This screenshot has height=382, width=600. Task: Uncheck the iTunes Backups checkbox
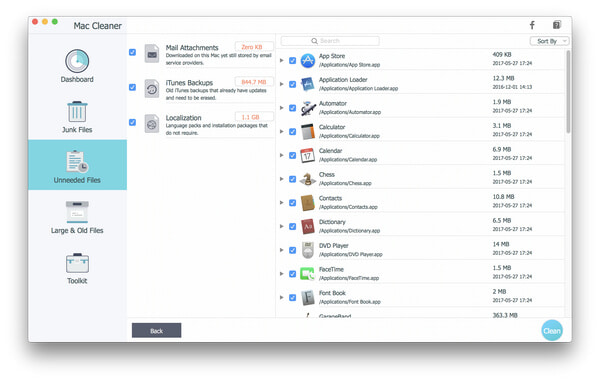[x=132, y=87]
